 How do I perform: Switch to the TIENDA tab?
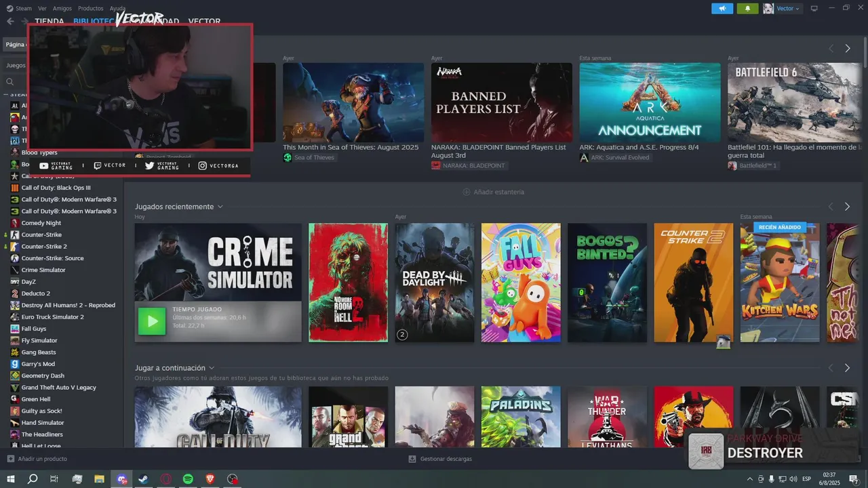(50, 21)
